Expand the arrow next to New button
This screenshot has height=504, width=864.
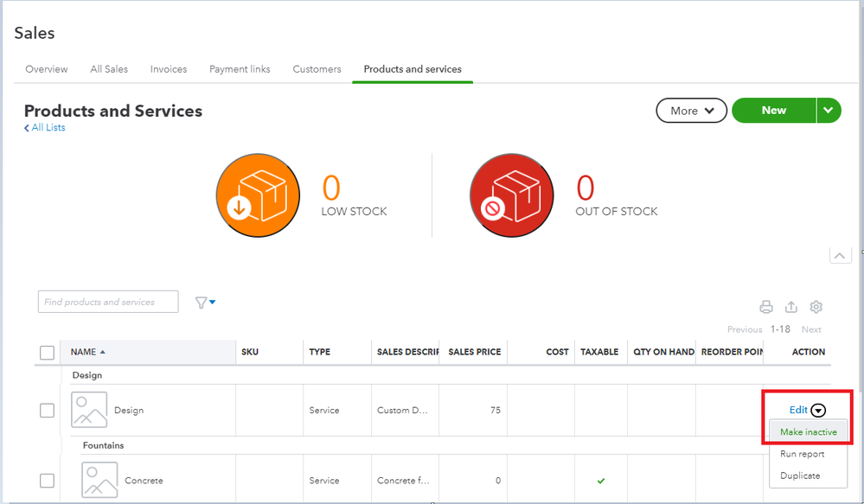(829, 111)
